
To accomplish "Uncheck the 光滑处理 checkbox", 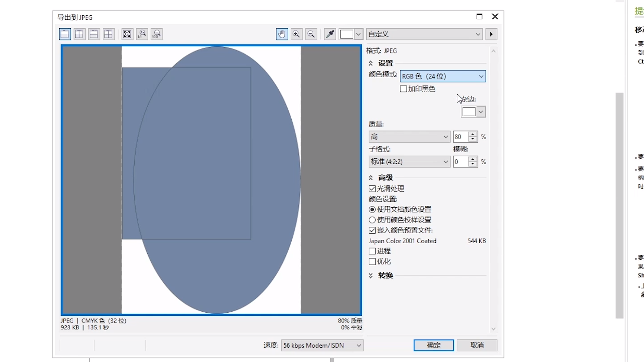I will [372, 189].
